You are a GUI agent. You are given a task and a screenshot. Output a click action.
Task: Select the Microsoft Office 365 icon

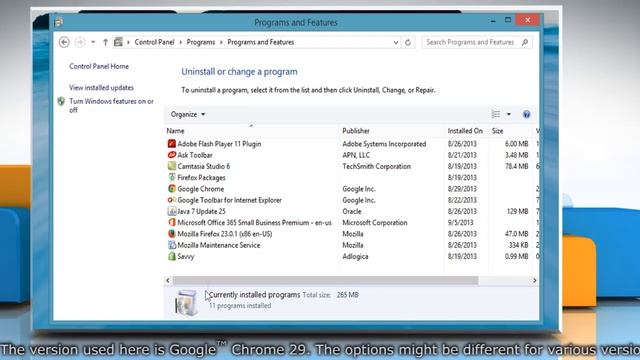[172, 222]
